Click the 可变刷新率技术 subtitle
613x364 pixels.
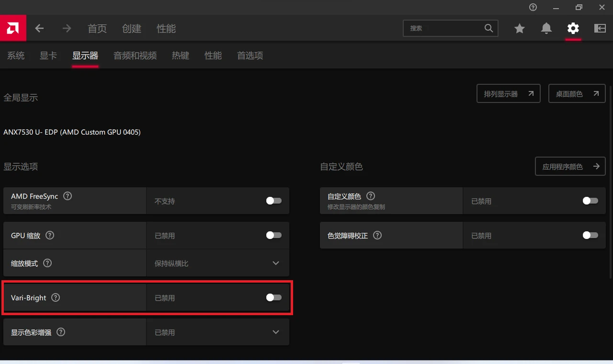(x=31, y=207)
